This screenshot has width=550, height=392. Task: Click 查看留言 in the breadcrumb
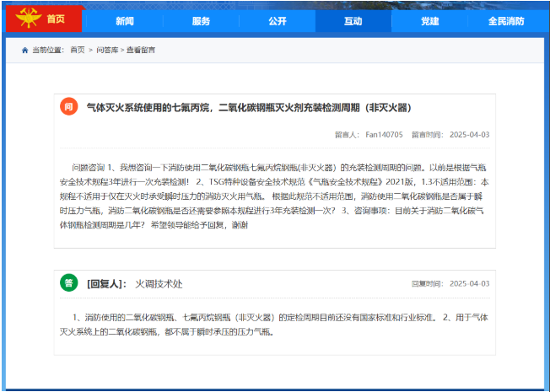tap(141, 51)
